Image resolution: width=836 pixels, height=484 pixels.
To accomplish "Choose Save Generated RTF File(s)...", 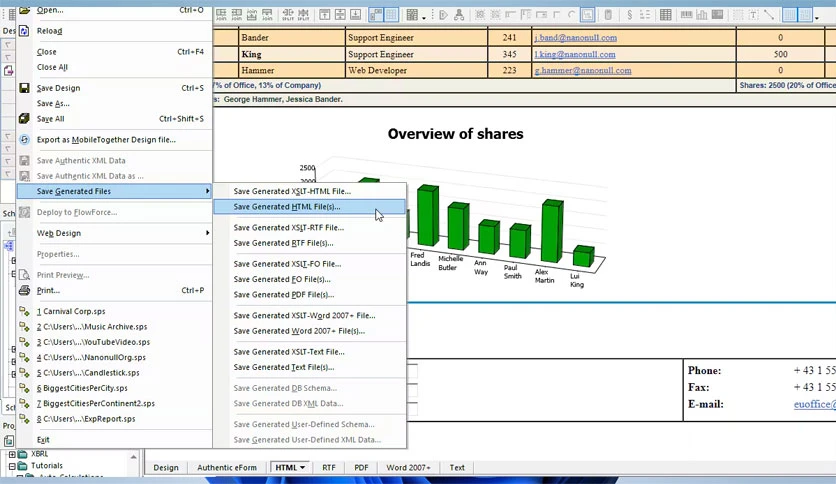I will (309, 243).
